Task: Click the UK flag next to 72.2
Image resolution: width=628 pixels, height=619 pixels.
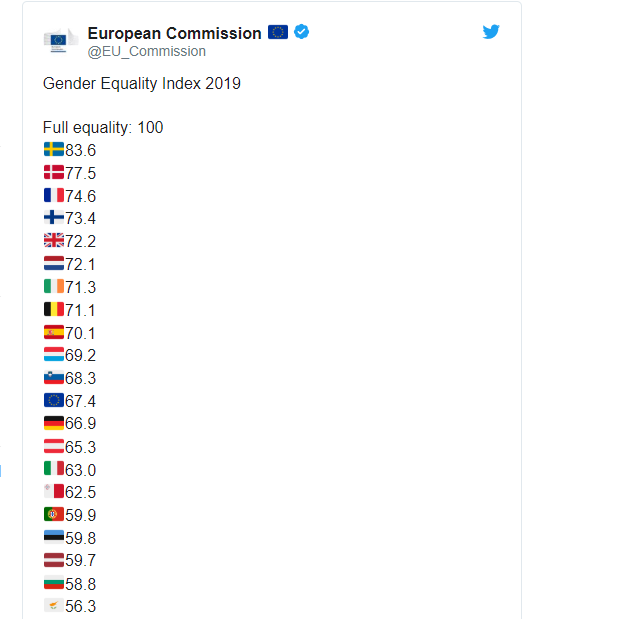Action: click(x=54, y=240)
